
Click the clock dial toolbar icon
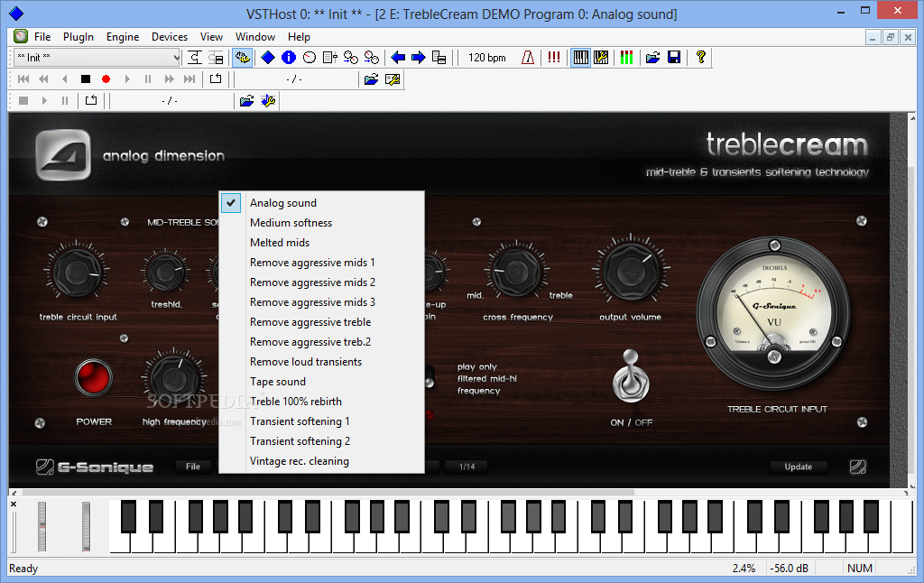310,57
